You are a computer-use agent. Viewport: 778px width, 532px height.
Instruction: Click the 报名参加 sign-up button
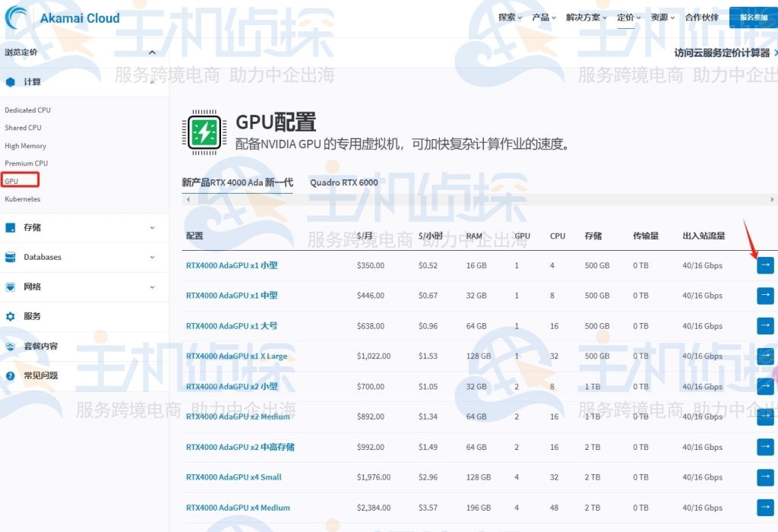pos(753,17)
